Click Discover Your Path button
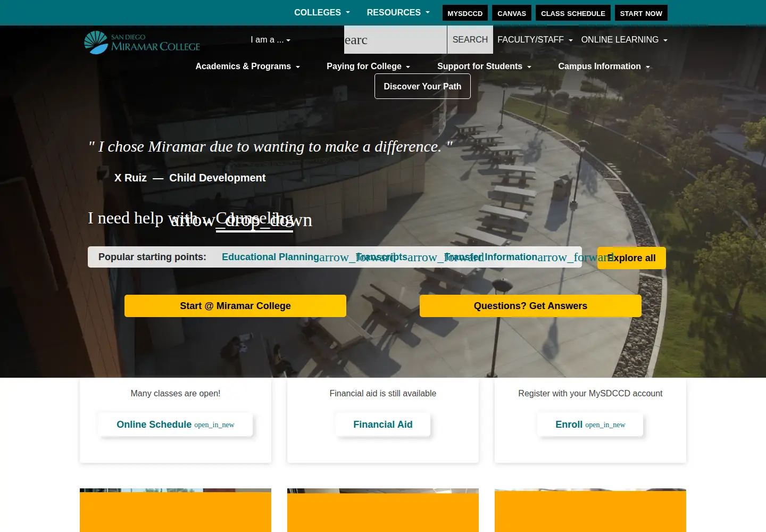The image size is (766, 532). tap(422, 86)
